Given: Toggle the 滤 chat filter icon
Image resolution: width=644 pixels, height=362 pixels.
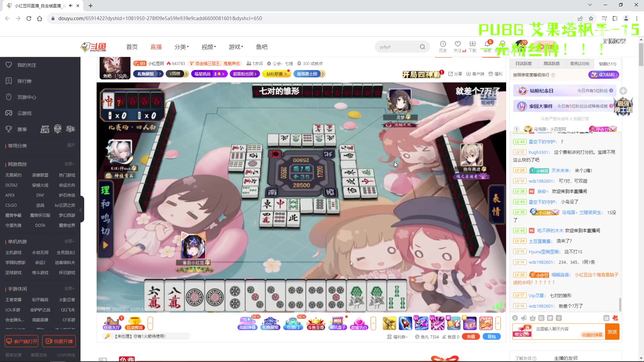Looking at the screenshot, I should (x=606, y=318).
